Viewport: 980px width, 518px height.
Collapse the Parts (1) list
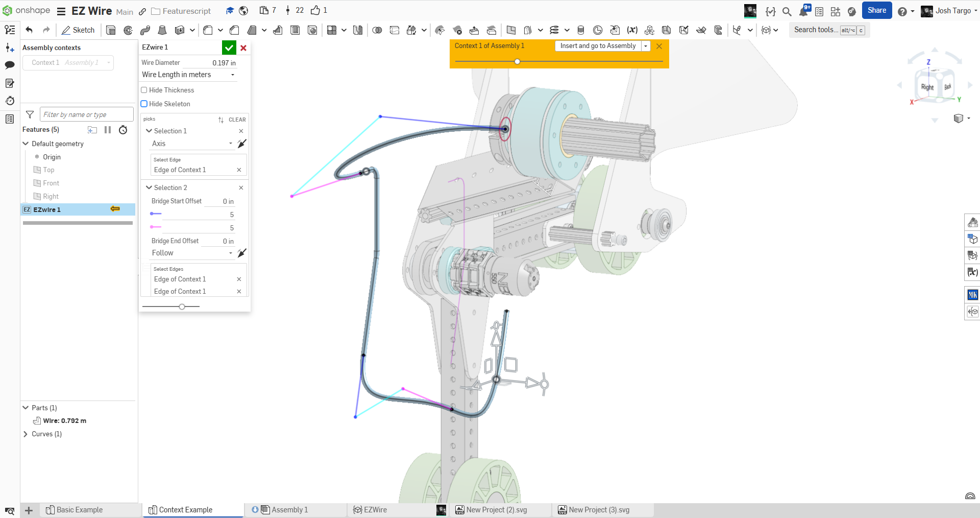(x=26, y=408)
